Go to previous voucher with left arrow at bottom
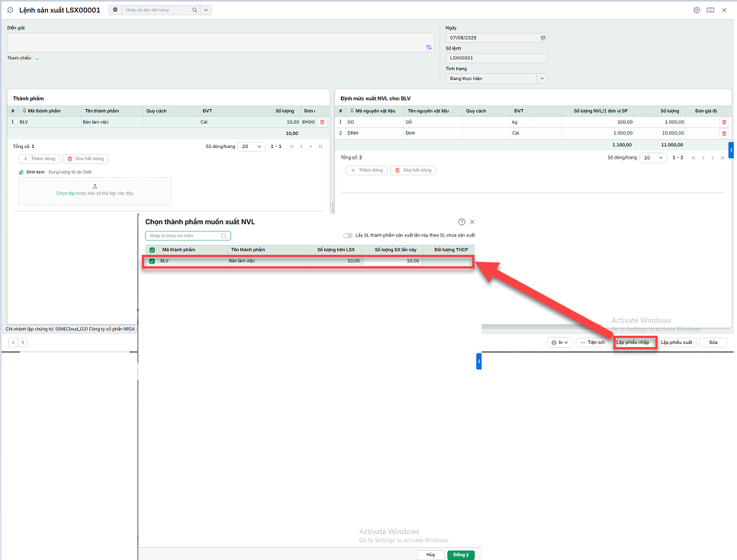The width and height of the screenshot is (737, 560). click(13, 343)
